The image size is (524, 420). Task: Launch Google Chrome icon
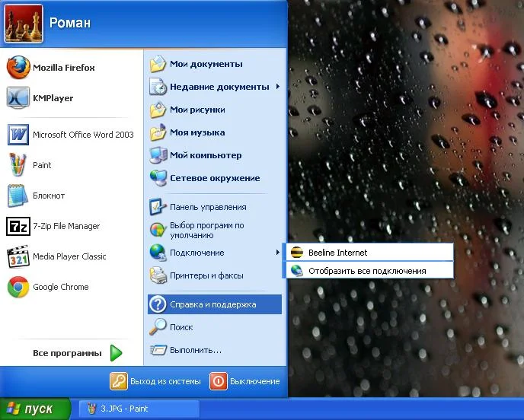[18, 287]
